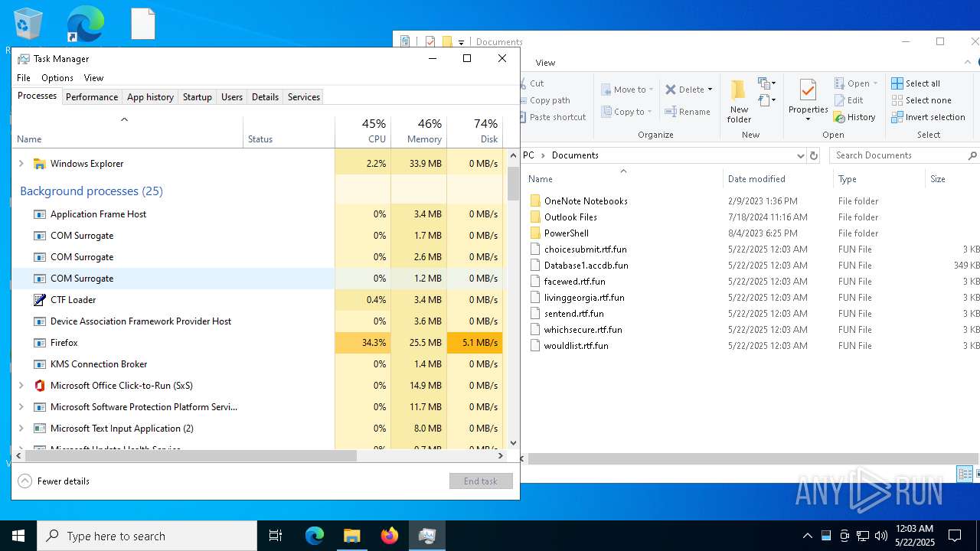The width and height of the screenshot is (980, 551).
Task: Click Database1.accdb.fun file icon
Action: click(x=535, y=266)
